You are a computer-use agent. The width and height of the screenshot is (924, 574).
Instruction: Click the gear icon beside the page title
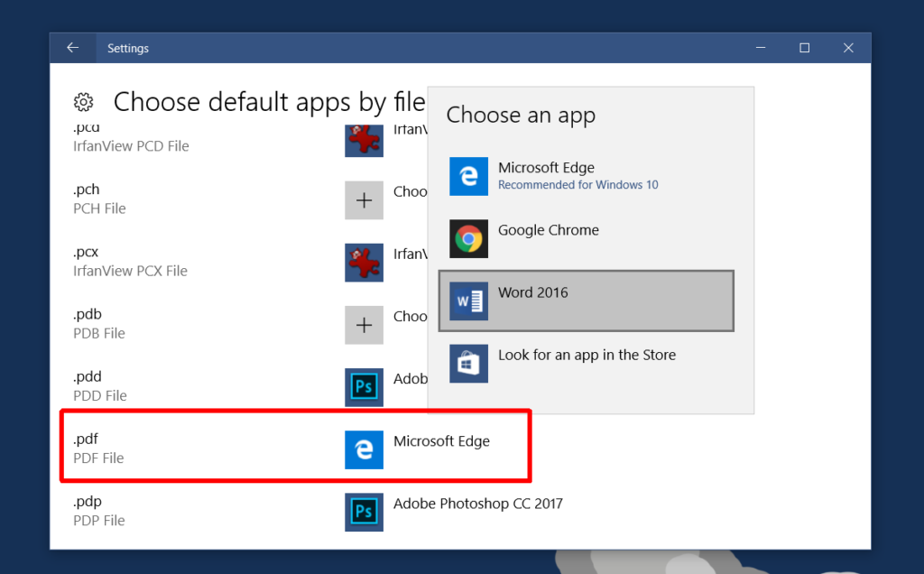(x=84, y=102)
